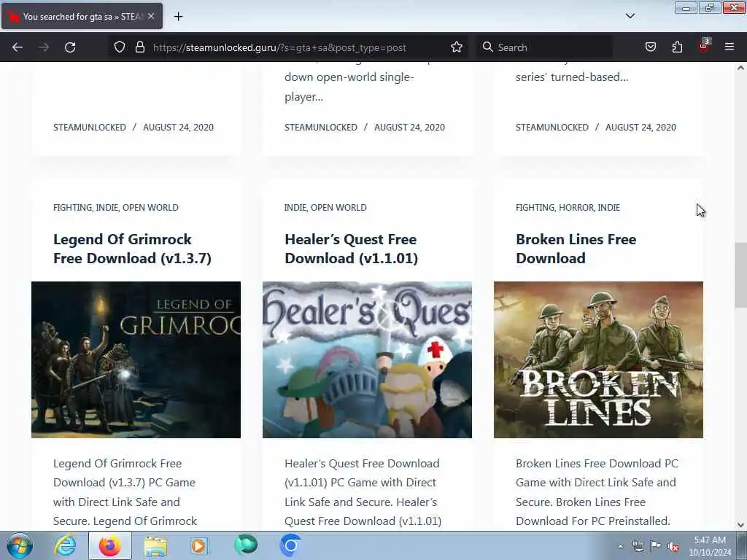
Task: Open the Pocket save icon
Action: 650,47
